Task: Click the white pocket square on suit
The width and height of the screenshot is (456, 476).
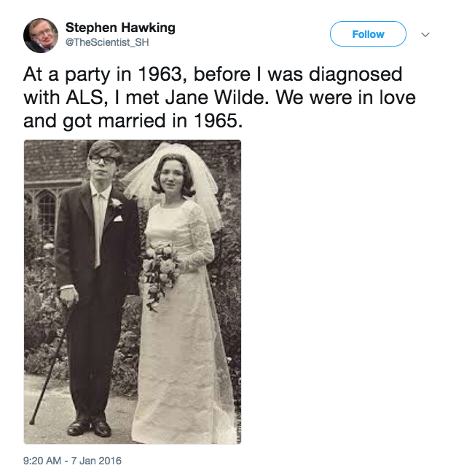Action: point(118,218)
